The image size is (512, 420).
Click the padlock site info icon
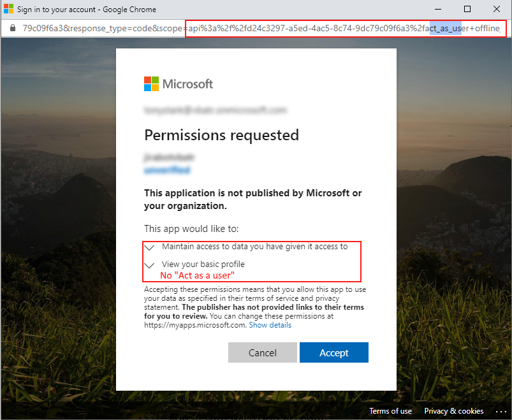point(12,28)
